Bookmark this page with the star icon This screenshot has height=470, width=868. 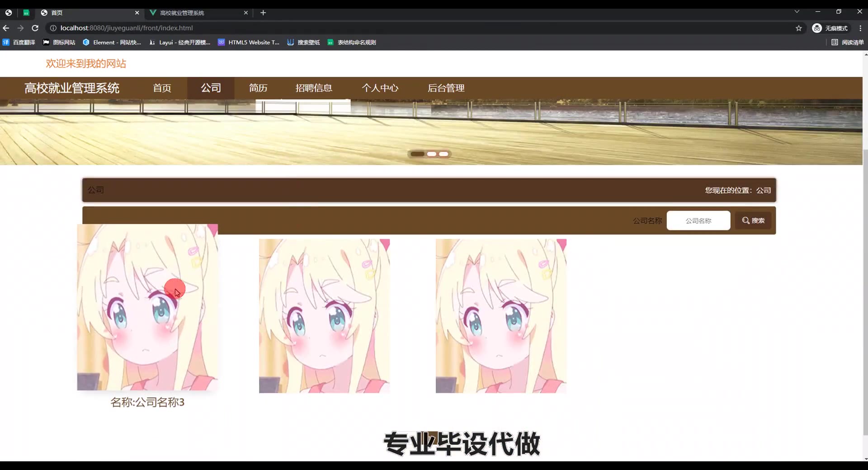coord(799,28)
